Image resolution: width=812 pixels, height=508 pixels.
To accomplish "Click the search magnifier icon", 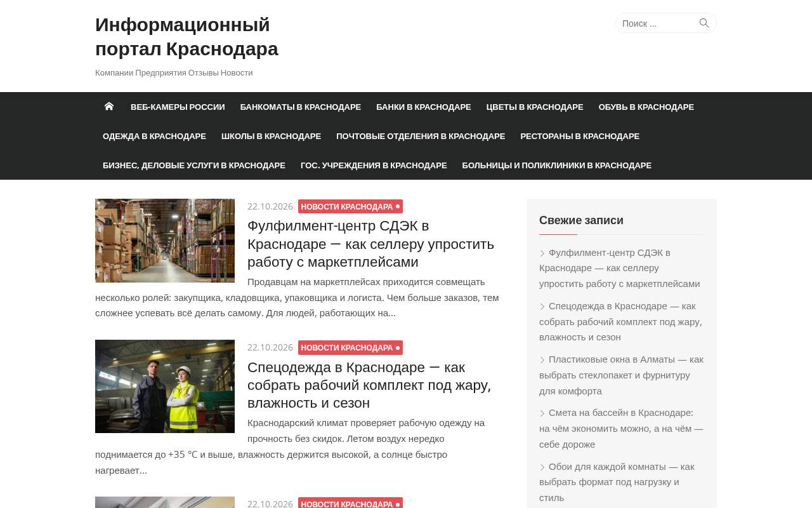I will point(704,23).
